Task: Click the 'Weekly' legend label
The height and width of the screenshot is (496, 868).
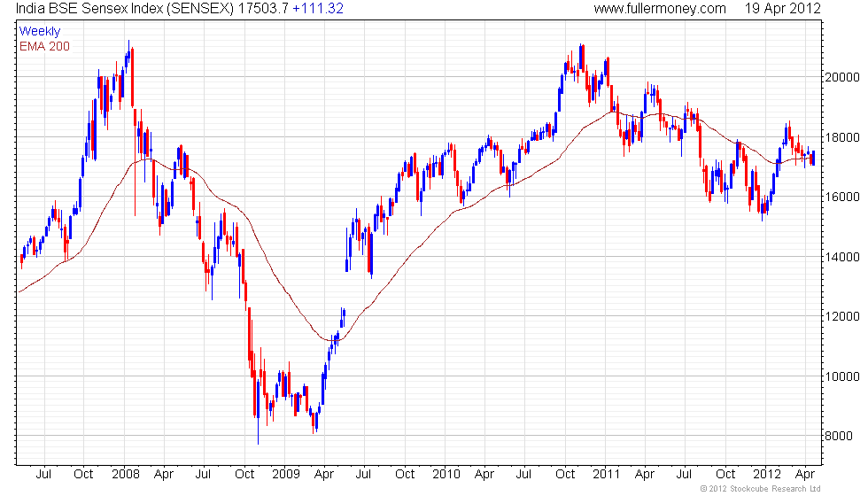Action: click(39, 32)
